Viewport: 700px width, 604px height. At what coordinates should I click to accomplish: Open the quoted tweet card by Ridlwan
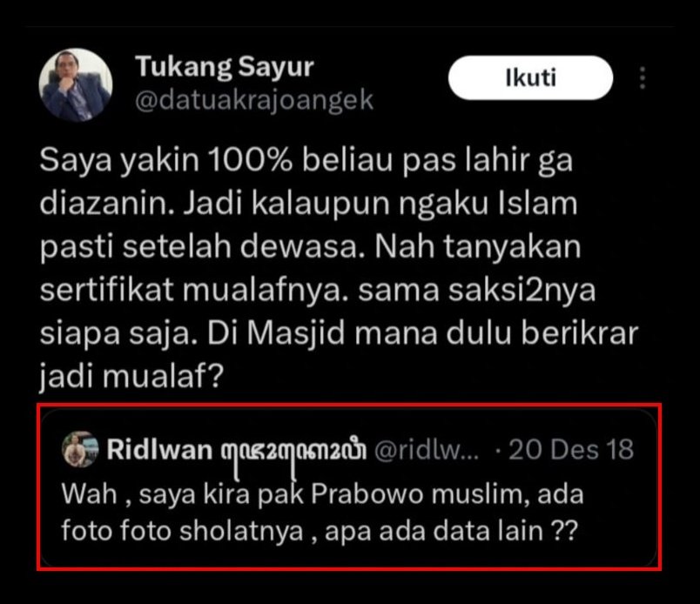348,487
